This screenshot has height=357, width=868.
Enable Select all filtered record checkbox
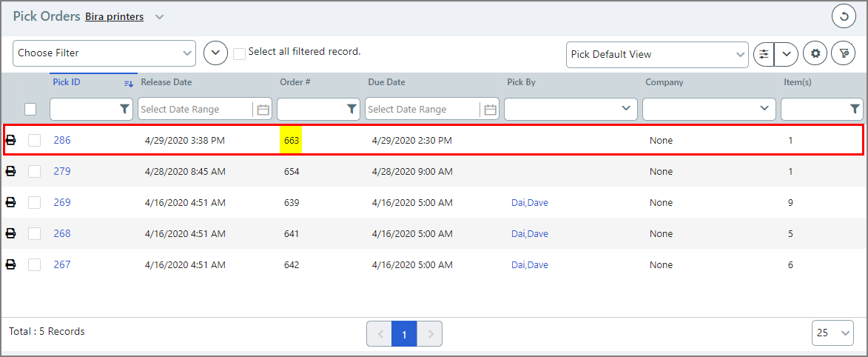pos(239,53)
